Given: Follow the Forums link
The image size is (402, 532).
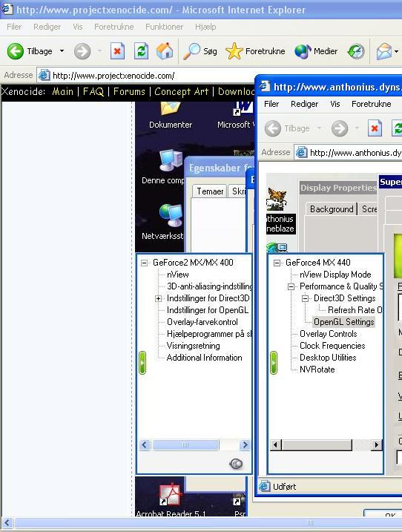Looking at the screenshot, I should tap(129, 91).
